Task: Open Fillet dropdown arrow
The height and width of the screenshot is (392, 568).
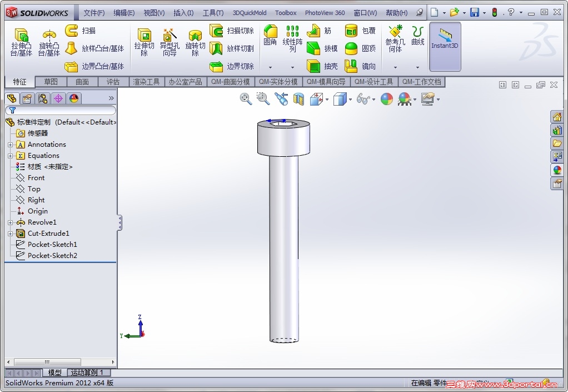Action: click(270, 67)
